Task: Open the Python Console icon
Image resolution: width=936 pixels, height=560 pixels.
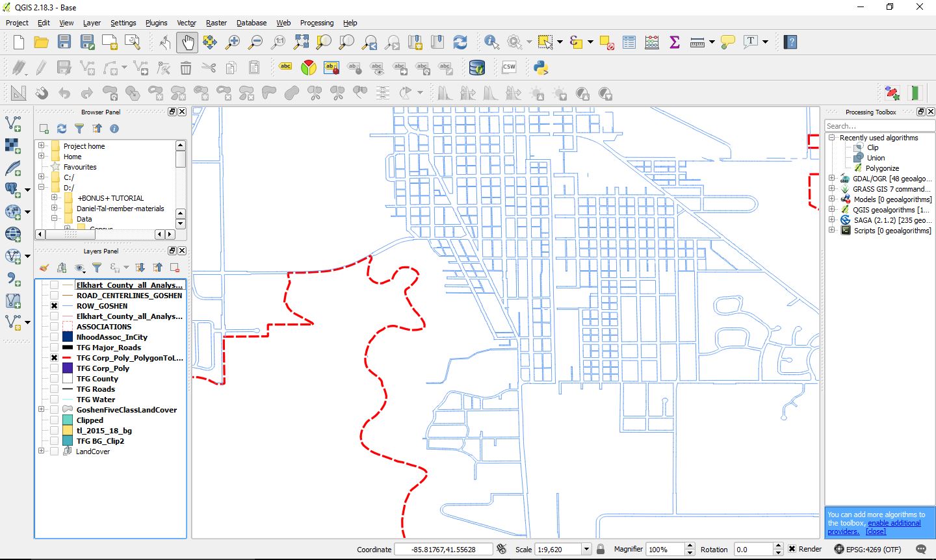Action: (540, 68)
